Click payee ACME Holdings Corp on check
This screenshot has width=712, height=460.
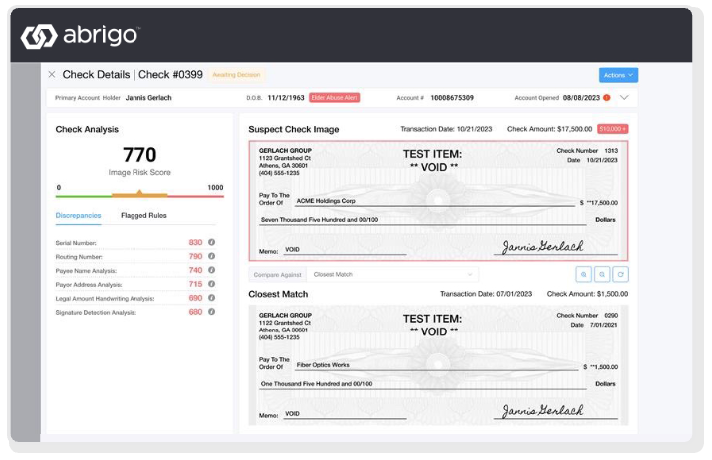click(326, 201)
